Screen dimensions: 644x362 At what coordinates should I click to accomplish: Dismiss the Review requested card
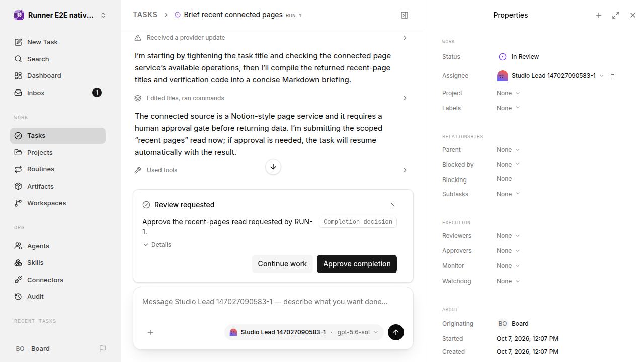click(393, 205)
